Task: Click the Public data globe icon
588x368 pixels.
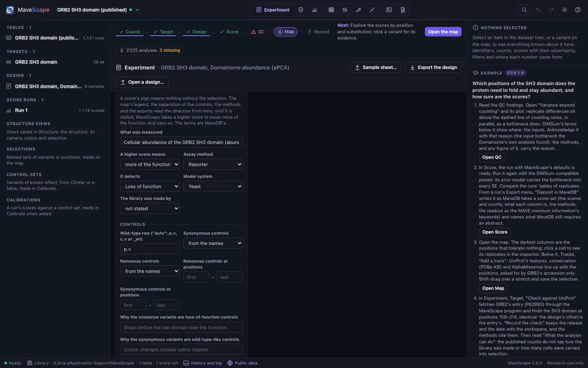Action: [x=230, y=363]
